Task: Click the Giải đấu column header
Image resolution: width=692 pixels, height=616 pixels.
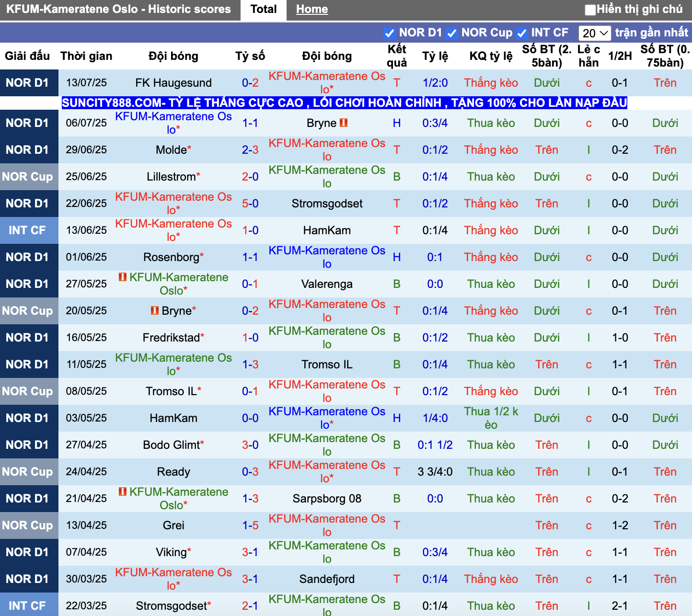Action: click(27, 56)
